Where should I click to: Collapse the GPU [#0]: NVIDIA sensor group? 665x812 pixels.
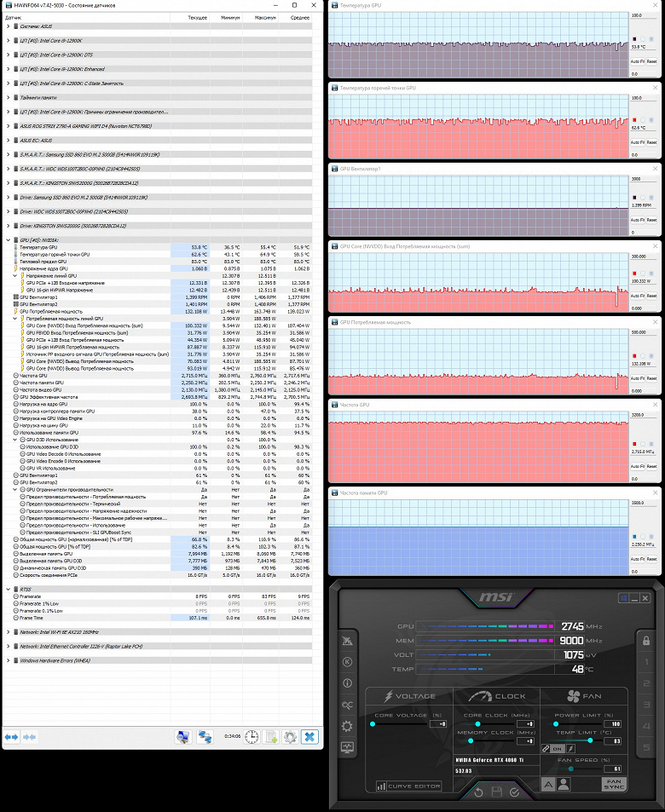(x=9, y=239)
